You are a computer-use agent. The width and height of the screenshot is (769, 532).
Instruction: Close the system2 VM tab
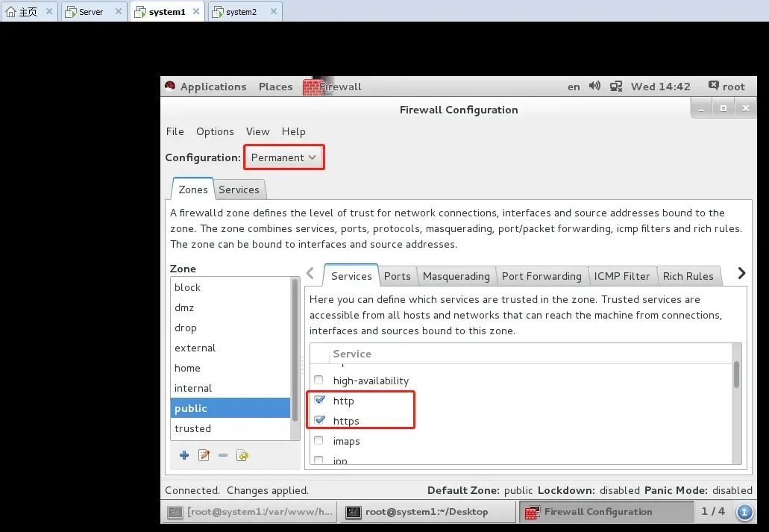[274, 11]
